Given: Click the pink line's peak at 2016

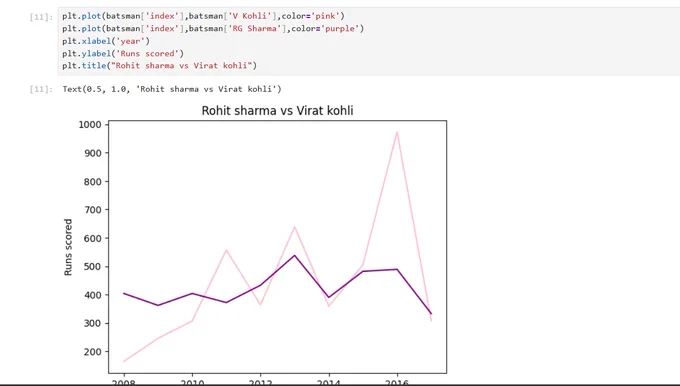Looking at the screenshot, I should pyautogui.click(x=397, y=132).
